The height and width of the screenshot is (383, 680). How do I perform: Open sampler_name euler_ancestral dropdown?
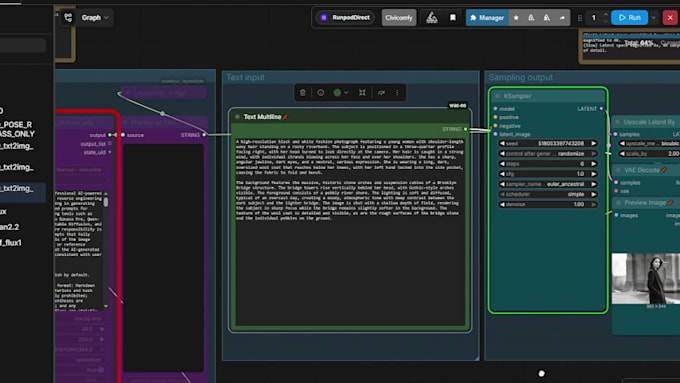click(548, 184)
